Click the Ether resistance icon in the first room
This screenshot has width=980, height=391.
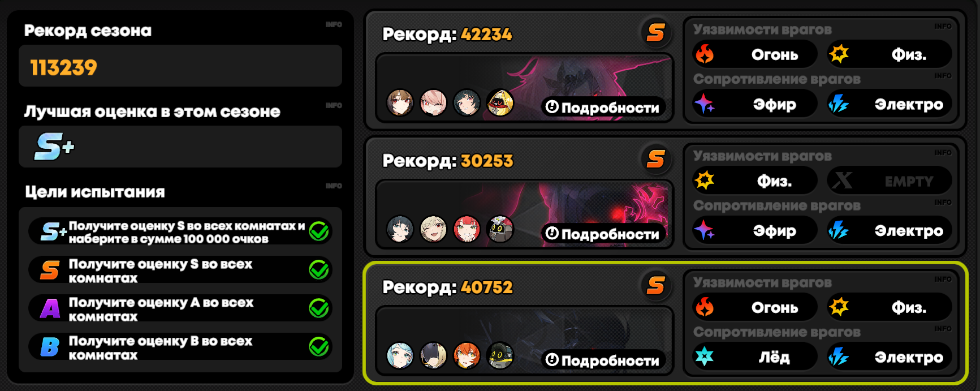[x=705, y=104]
